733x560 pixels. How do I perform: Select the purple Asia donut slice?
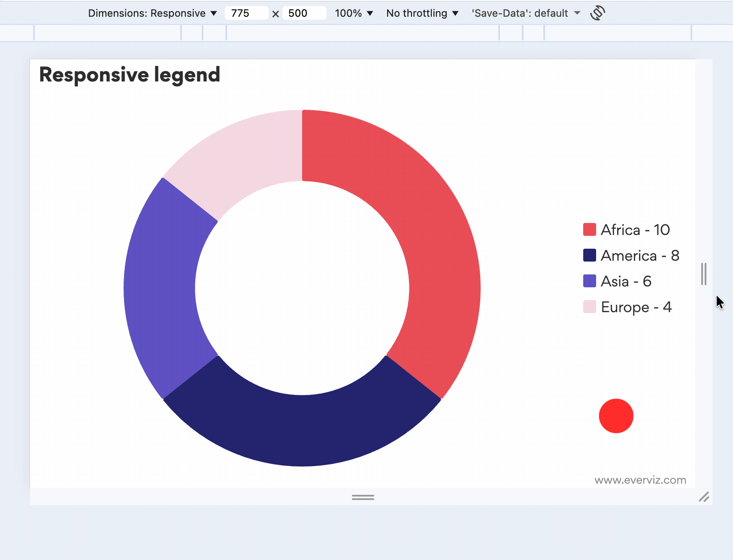(163, 287)
